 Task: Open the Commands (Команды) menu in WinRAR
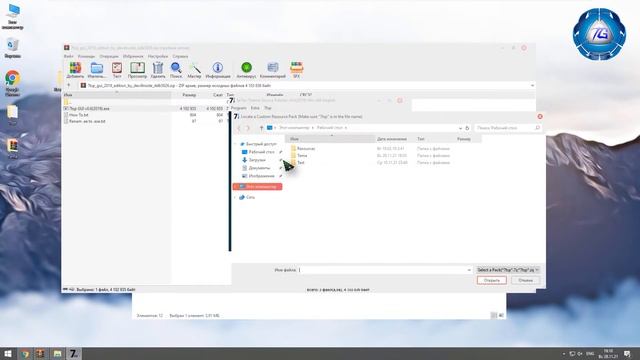pyautogui.click(x=86, y=56)
